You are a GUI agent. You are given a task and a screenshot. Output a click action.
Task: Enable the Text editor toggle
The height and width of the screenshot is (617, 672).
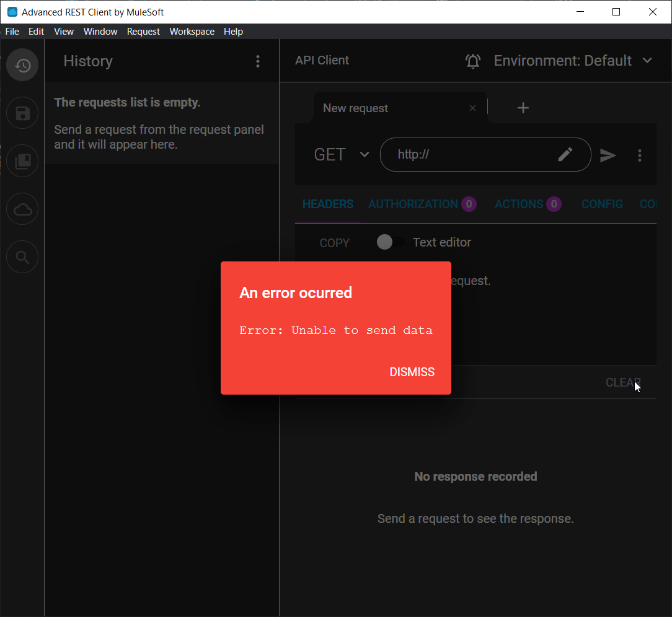[x=390, y=242]
